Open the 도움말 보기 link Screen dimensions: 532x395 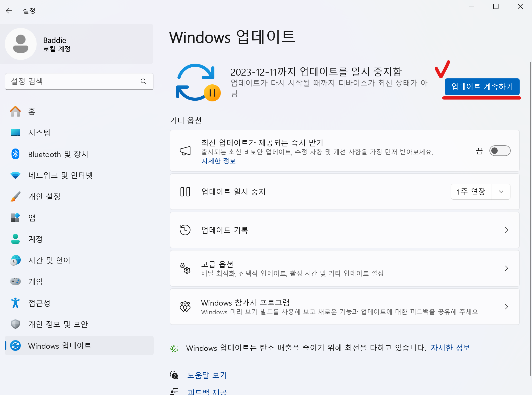(x=207, y=375)
